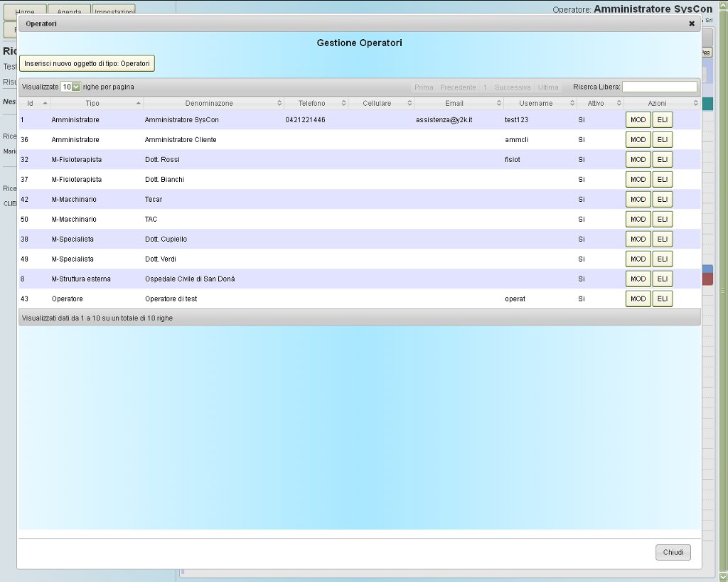Sort by Email column header

454,104
